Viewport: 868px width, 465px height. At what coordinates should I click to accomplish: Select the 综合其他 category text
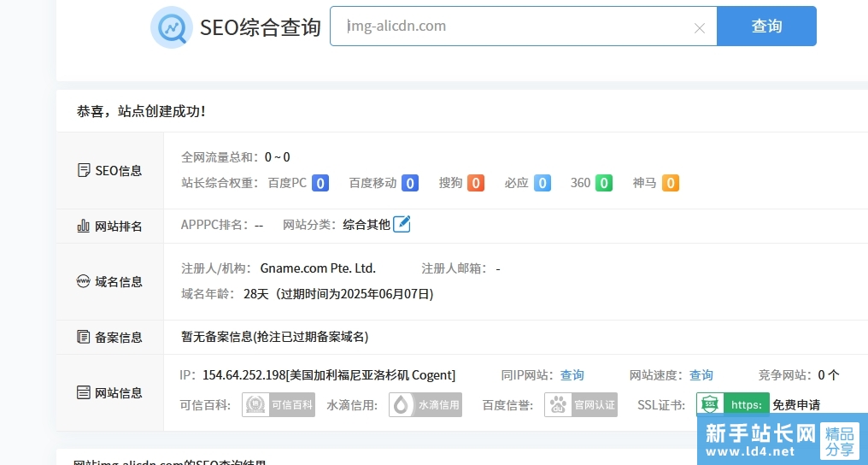click(x=367, y=225)
